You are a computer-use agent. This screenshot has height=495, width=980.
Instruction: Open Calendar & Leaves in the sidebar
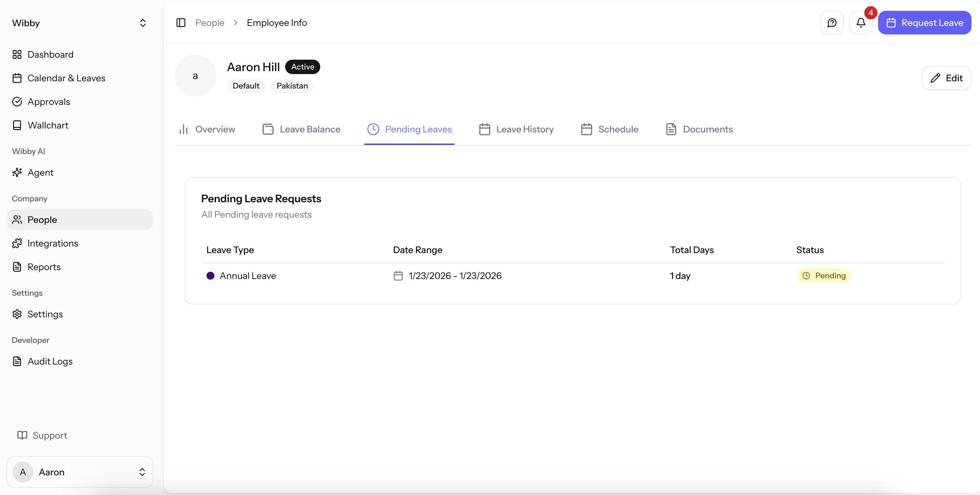point(67,78)
